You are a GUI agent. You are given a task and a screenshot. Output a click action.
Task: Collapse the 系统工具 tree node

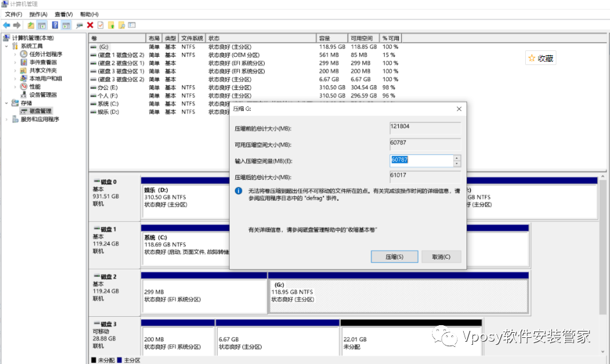coord(7,46)
